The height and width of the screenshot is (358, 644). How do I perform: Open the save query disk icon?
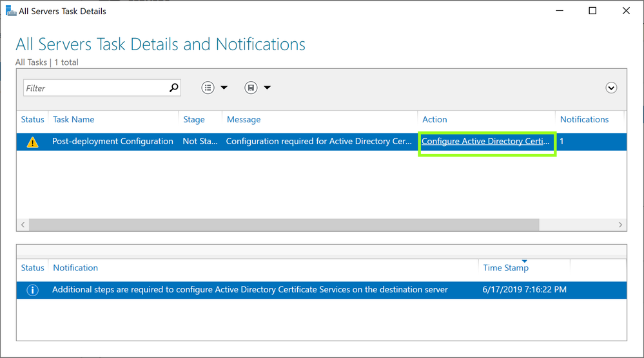(x=251, y=88)
